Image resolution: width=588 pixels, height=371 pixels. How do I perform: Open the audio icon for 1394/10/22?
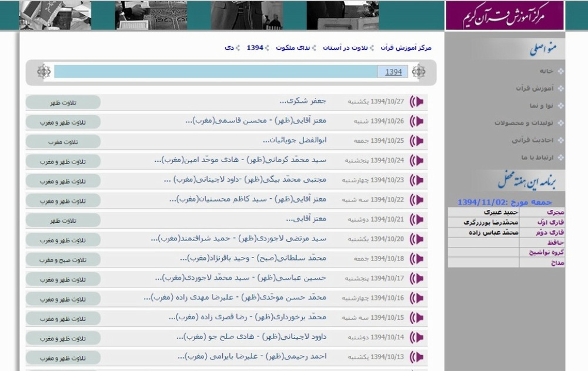[417, 200]
